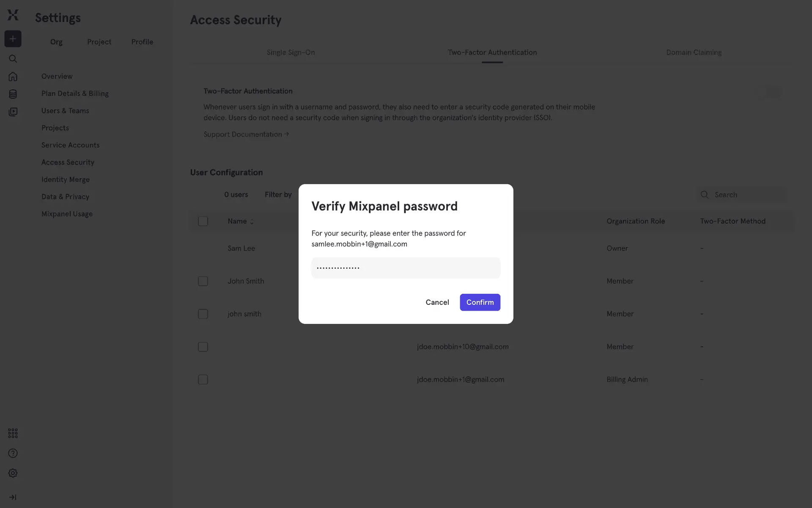Image resolution: width=812 pixels, height=508 pixels.
Task: Click the password field in dialog
Action: (x=406, y=268)
